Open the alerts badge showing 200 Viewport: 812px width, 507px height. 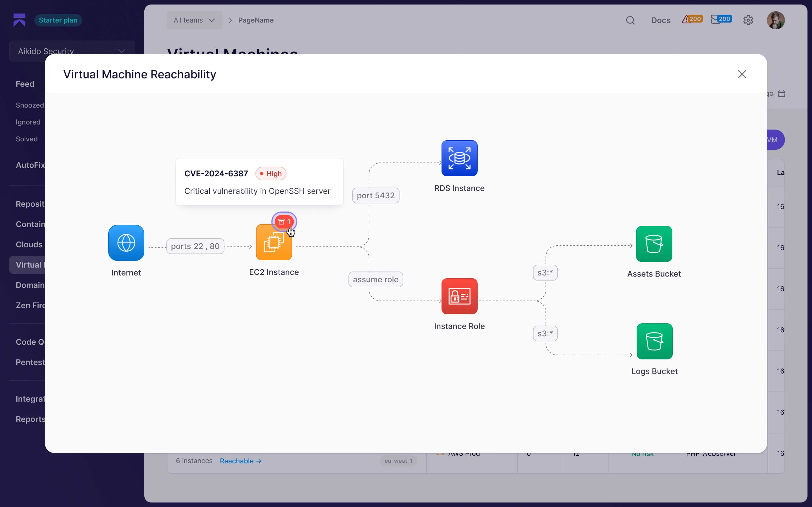(692, 19)
